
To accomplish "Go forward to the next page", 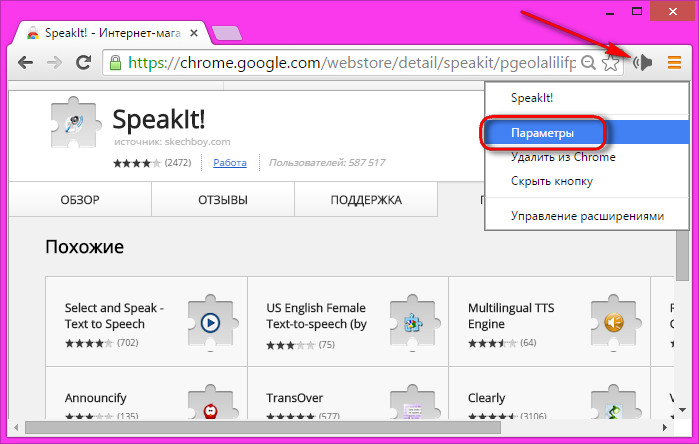I will click(x=54, y=62).
